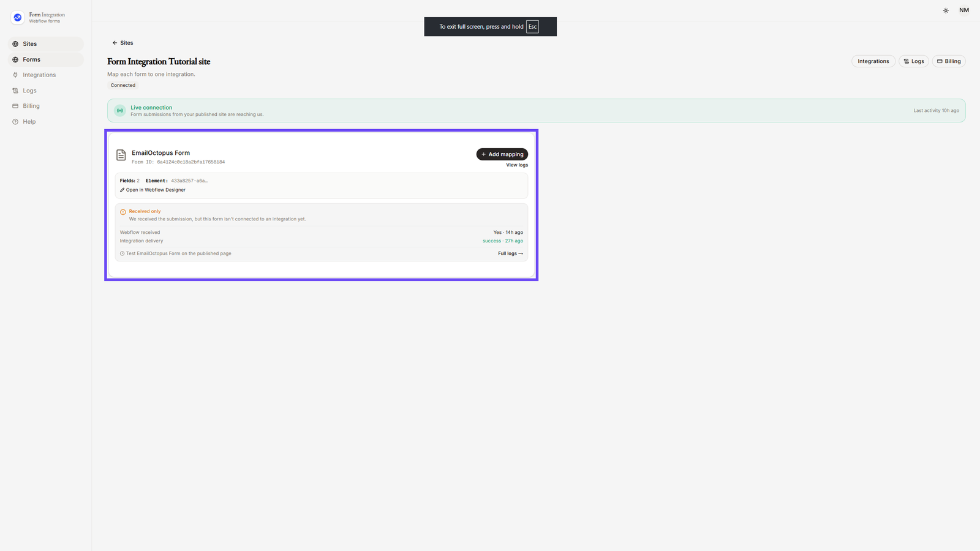Click the Connected status badge

[x=123, y=85]
